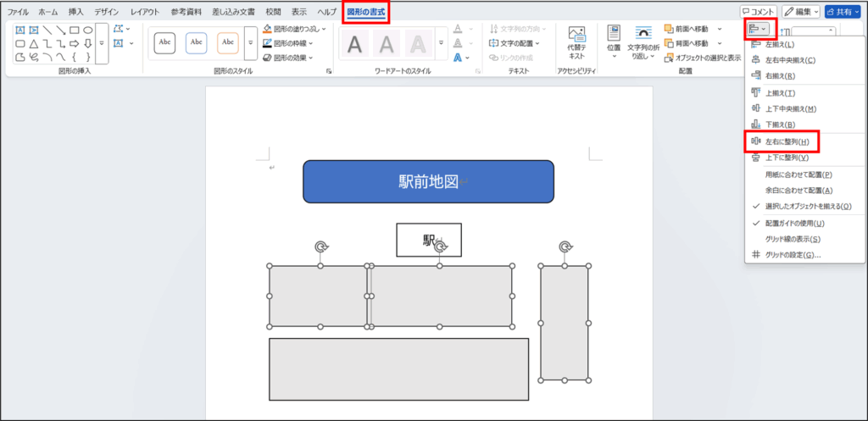Viewport: 868px width, 421px height.
Task: Select the triangle shape in shape gallery
Action: coord(33,43)
